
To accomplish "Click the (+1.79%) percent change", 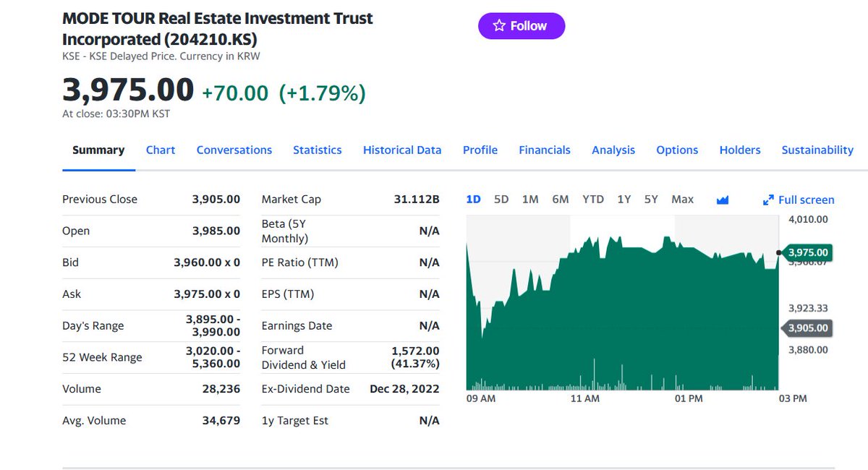I will point(323,93).
